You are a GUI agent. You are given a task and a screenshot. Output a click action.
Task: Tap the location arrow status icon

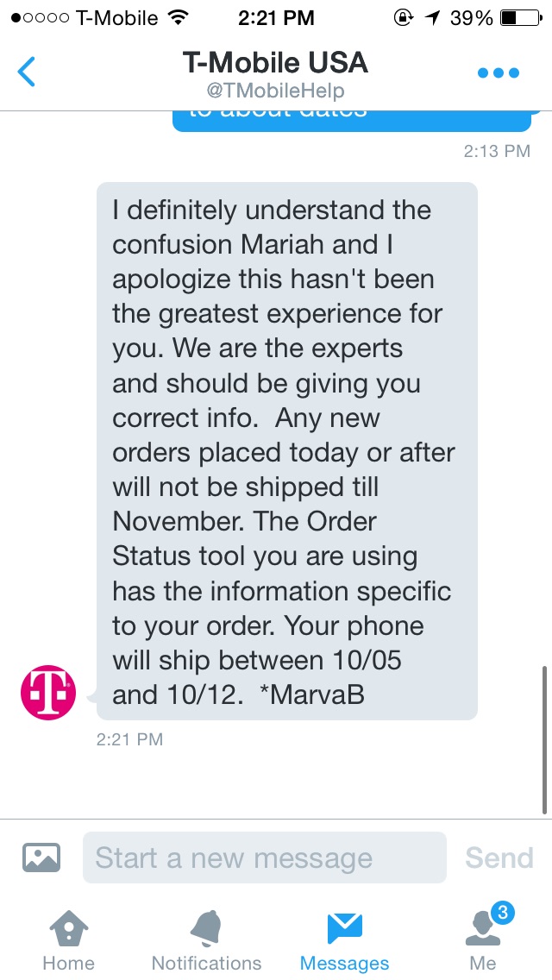[x=431, y=17]
